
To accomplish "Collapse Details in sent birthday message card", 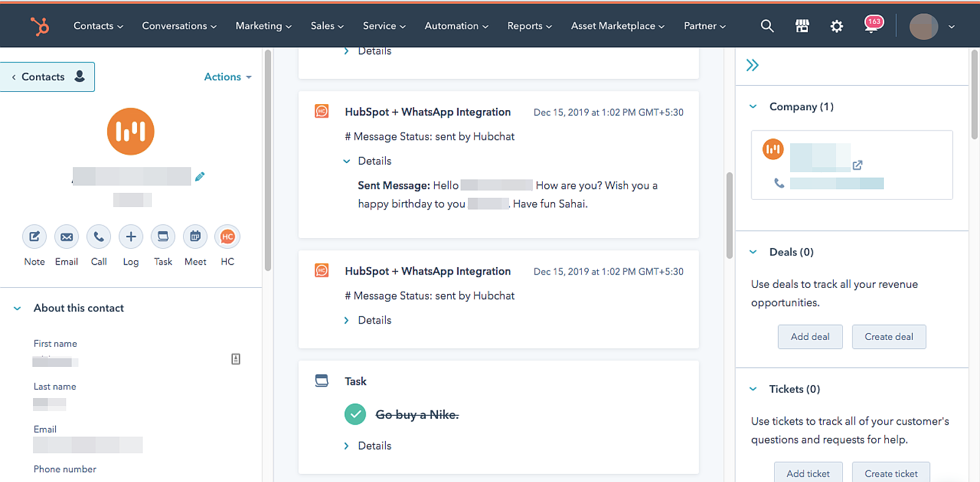I will [347, 161].
